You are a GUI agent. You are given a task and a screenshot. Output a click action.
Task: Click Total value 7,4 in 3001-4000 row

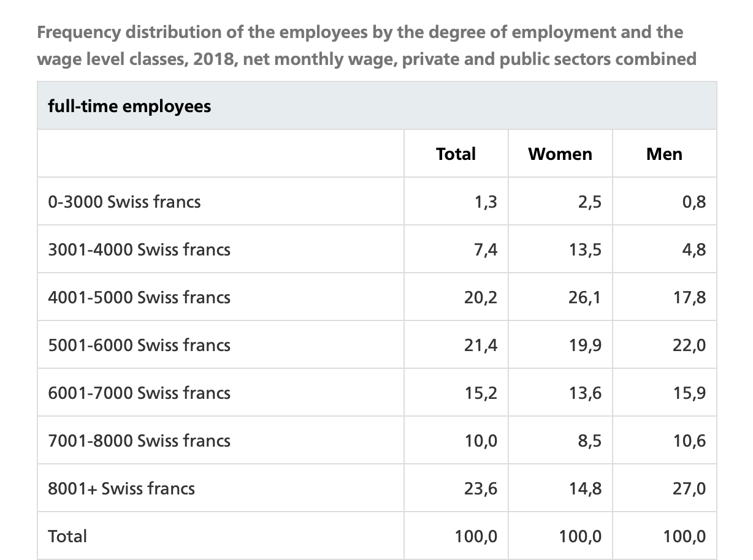pyautogui.click(x=486, y=249)
